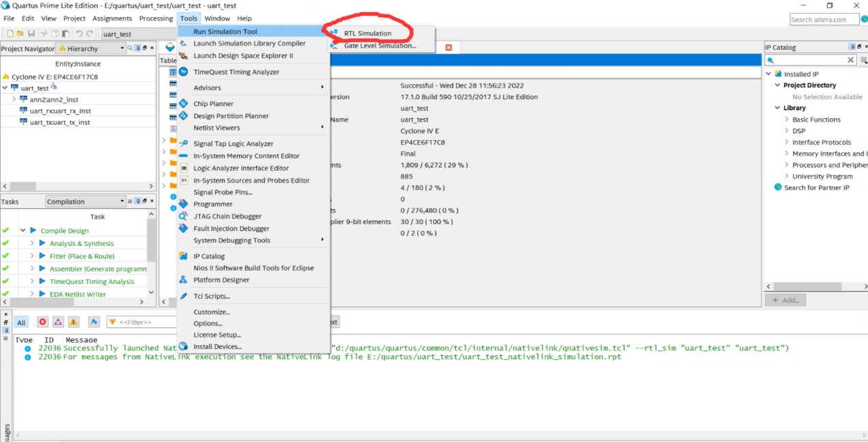Click the IP Catalog search field

point(810,60)
